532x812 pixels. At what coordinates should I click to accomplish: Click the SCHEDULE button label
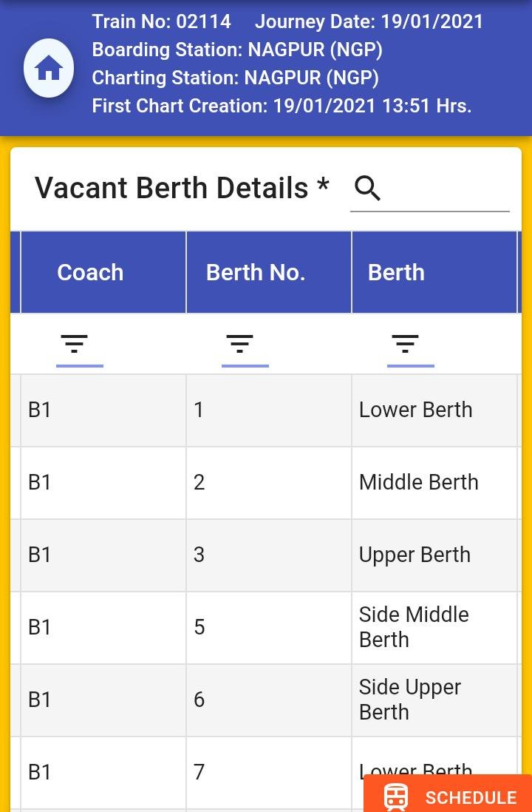pos(471,798)
